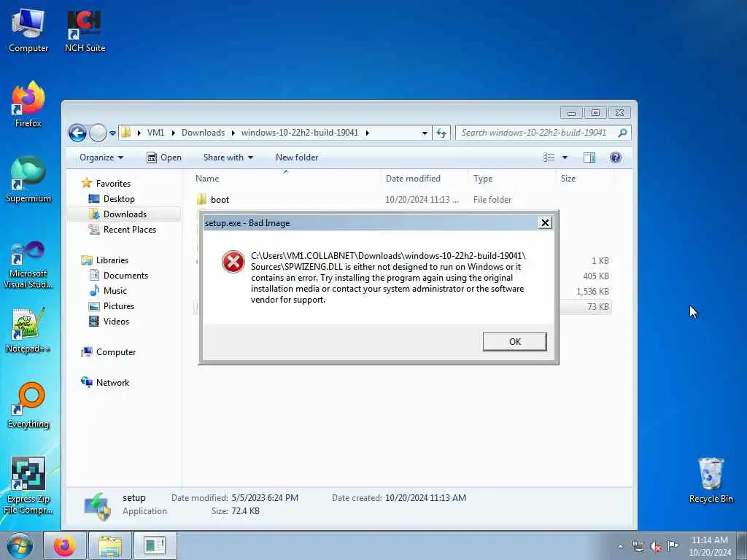The width and height of the screenshot is (747, 560).
Task: Click the network tray icon
Action: coord(638,546)
